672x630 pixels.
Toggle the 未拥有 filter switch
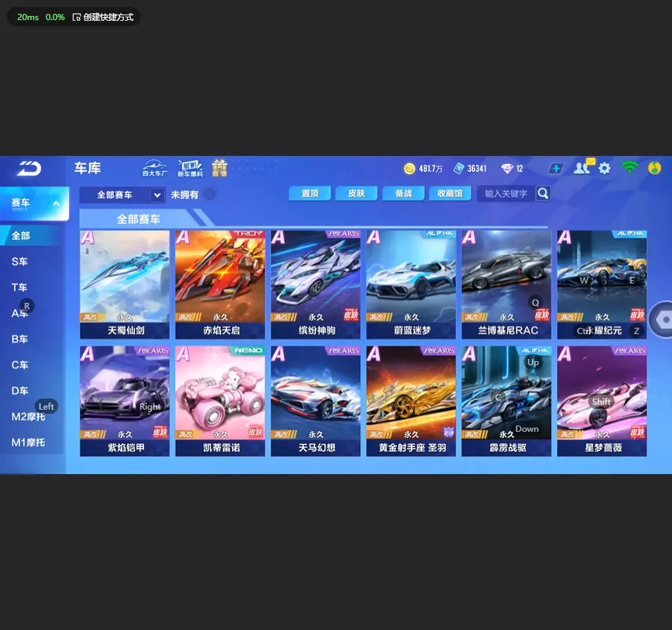[x=210, y=194]
